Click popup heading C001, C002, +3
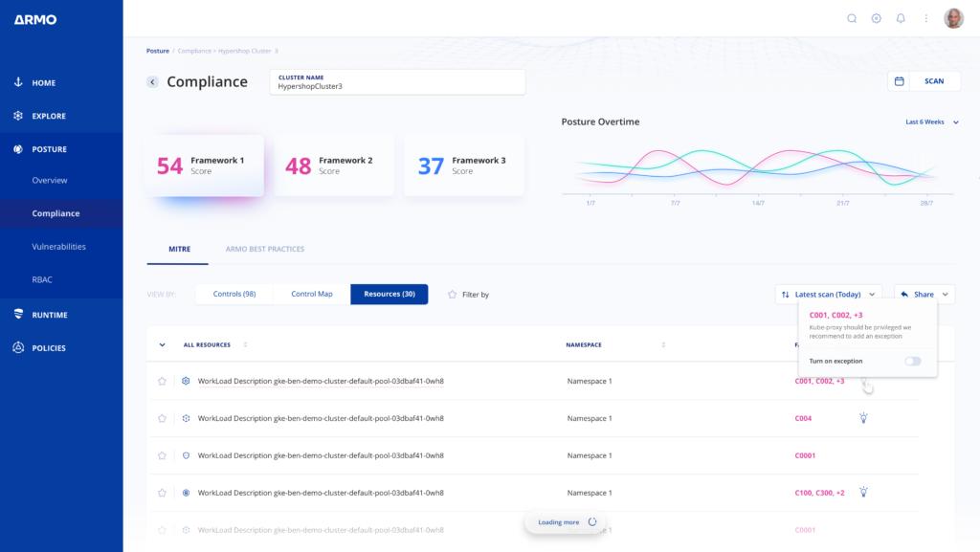The width and height of the screenshot is (980, 552). 835,315
